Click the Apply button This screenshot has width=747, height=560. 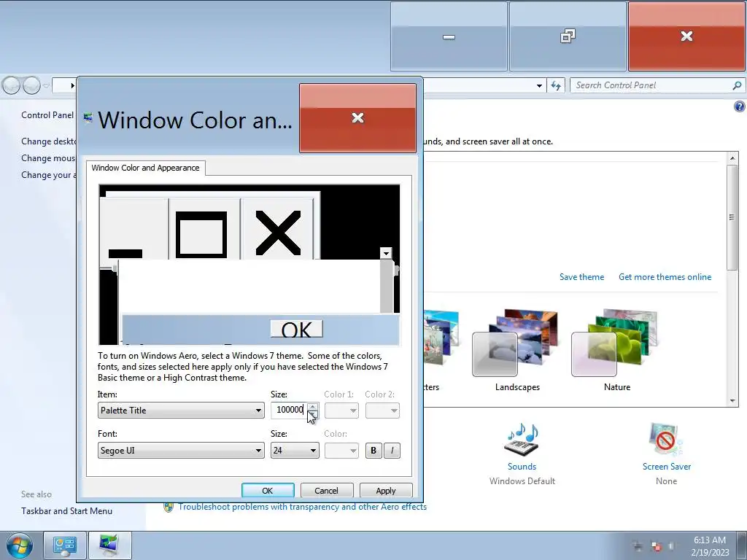(x=386, y=491)
